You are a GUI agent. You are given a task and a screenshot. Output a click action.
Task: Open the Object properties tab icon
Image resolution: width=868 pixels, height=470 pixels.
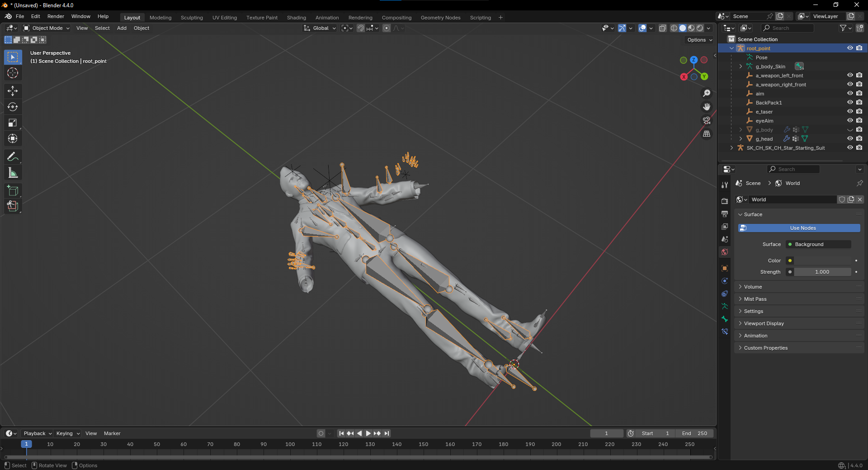pos(725,268)
